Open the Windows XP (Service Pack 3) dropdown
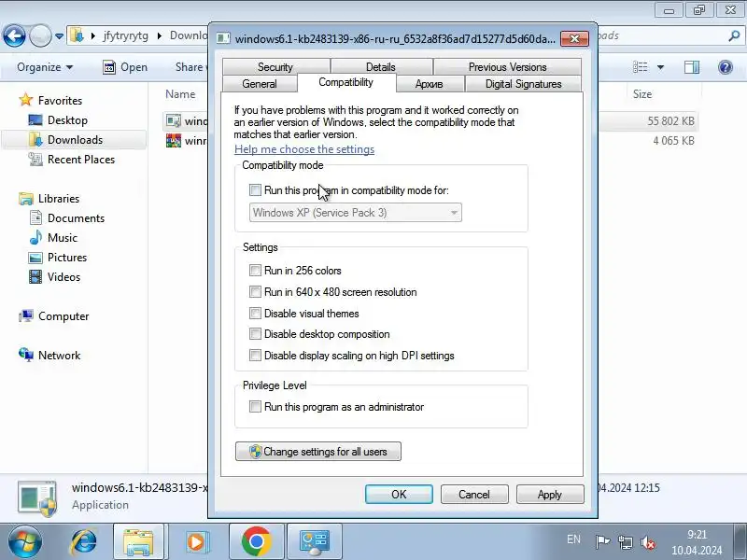 point(356,213)
